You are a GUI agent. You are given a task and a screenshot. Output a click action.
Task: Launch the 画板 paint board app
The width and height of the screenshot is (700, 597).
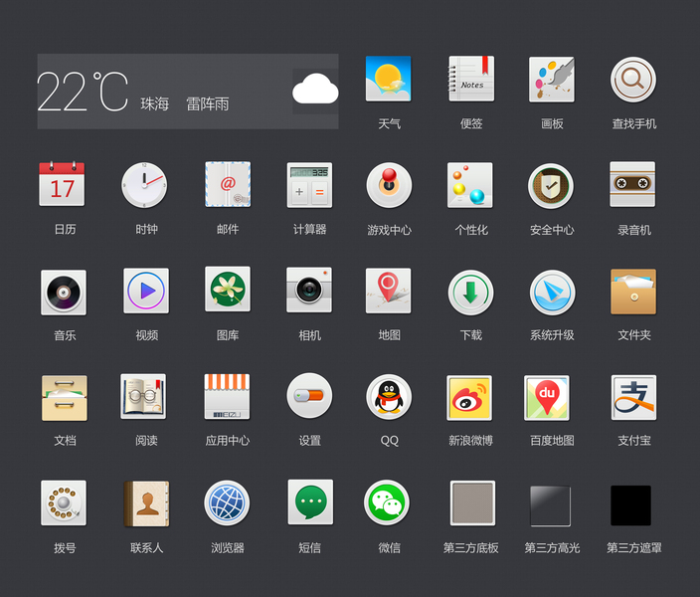click(x=552, y=79)
